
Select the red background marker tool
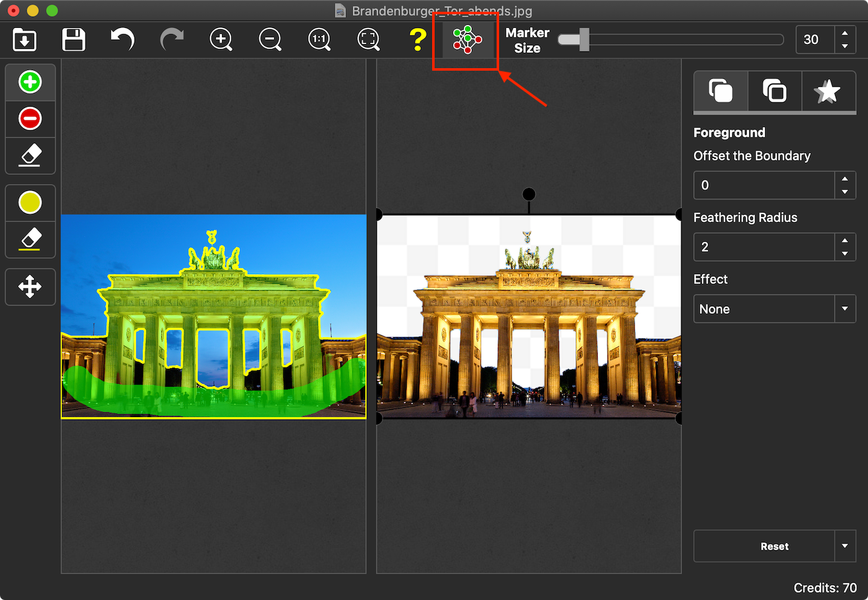30,118
